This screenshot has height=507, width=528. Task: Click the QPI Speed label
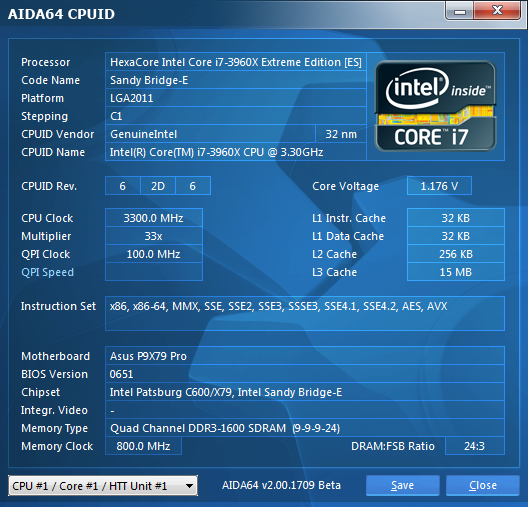[x=47, y=272]
